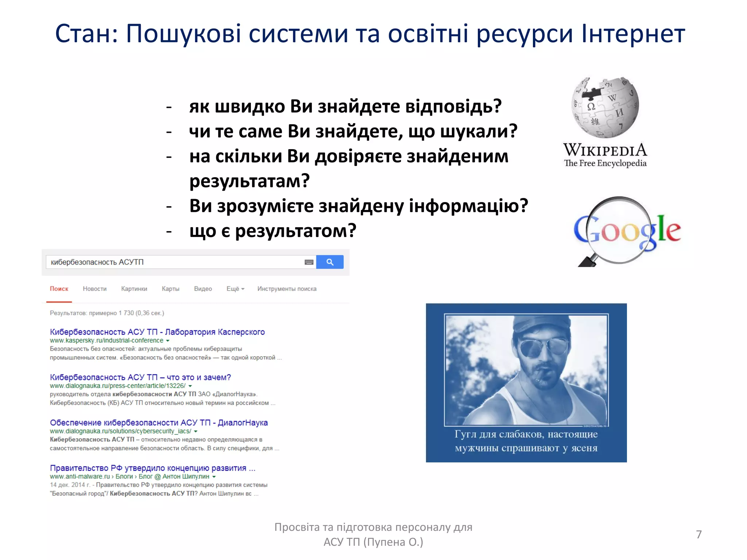
Task: Click the Результатов: примерно 1 730 text
Action: [107, 313]
